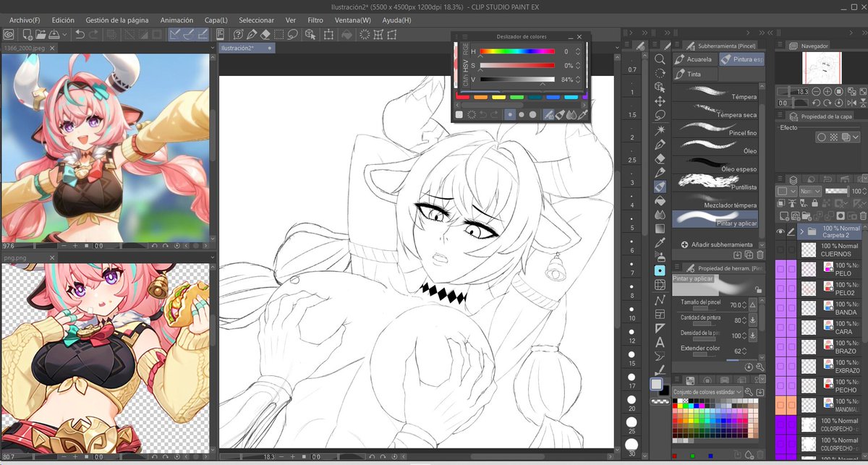The width and height of the screenshot is (868, 465).
Task: Toggle visibility box of CUERNOS layer
Action: coord(780,249)
